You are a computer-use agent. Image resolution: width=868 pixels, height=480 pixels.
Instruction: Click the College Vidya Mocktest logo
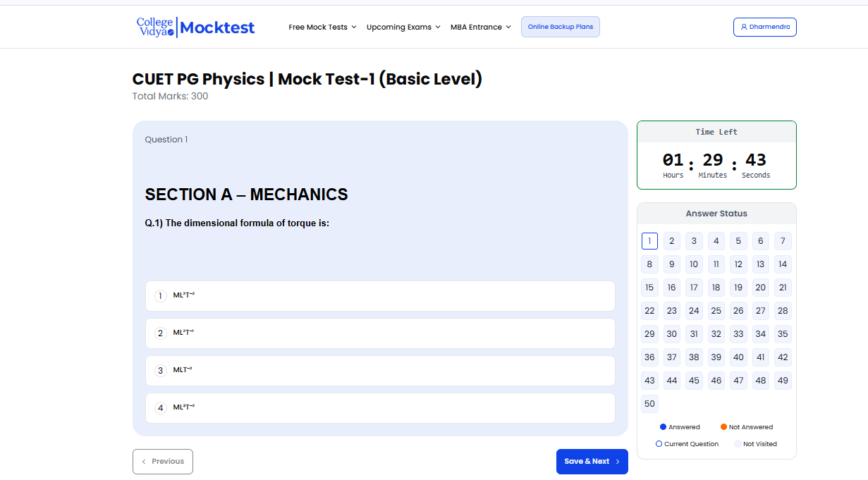(195, 27)
